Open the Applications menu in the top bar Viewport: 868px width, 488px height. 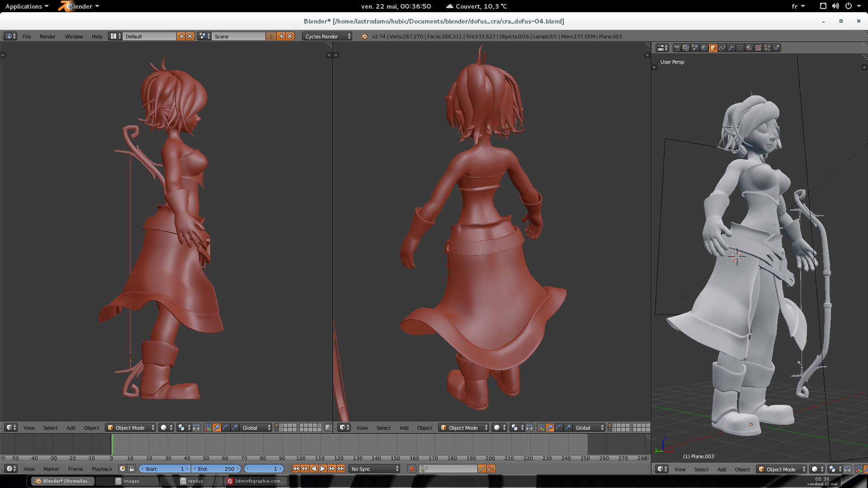pyautogui.click(x=27, y=6)
